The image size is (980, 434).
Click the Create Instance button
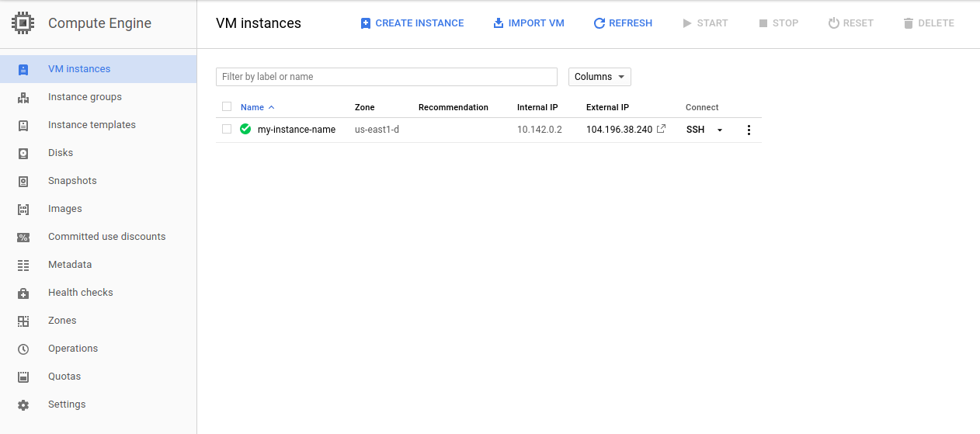point(412,23)
